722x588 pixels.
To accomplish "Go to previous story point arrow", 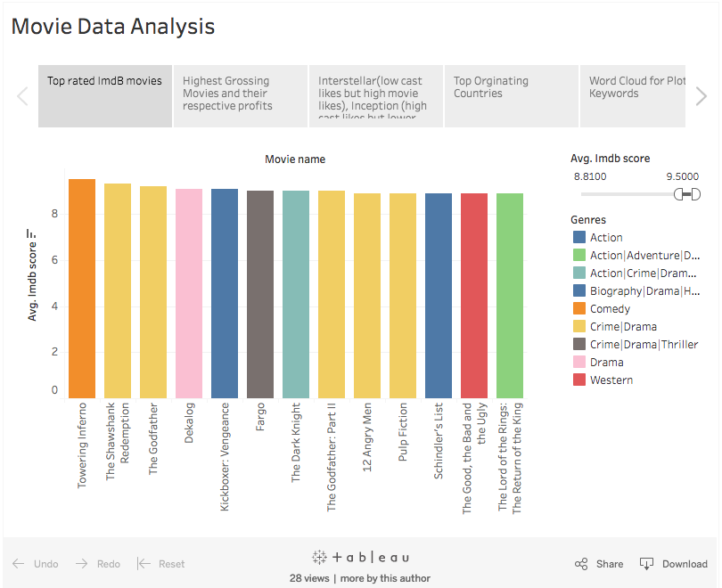I will coord(22,96).
